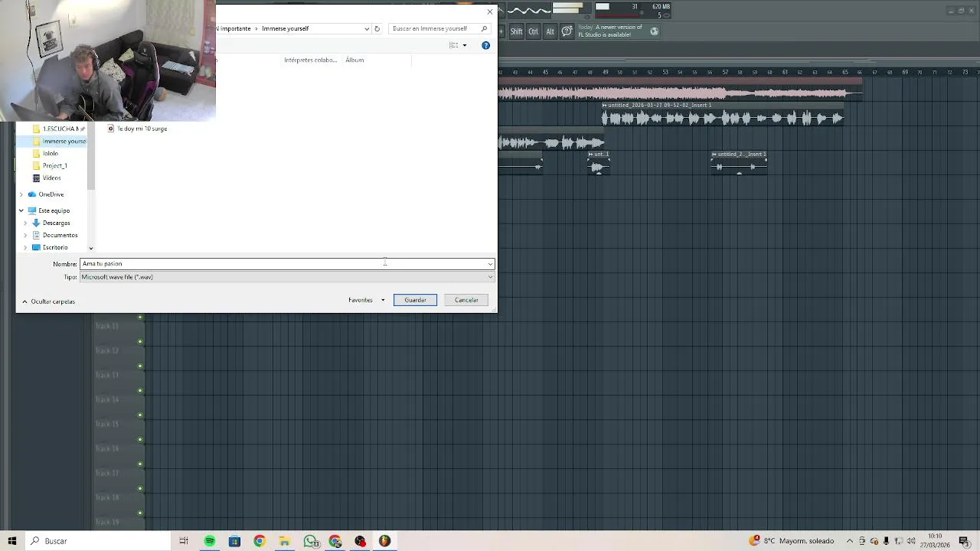Open the Windows Start menu
This screenshot has height=551, width=980.
coord(11,541)
